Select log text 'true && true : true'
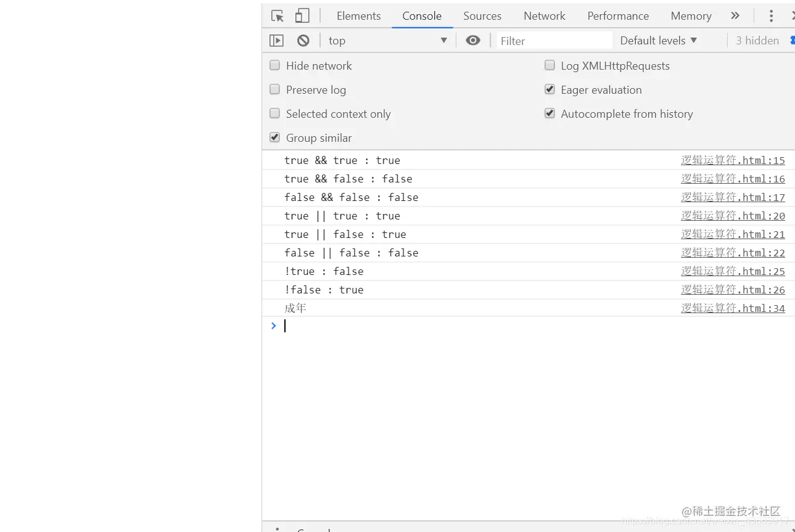The image size is (795, 532). 342,160
